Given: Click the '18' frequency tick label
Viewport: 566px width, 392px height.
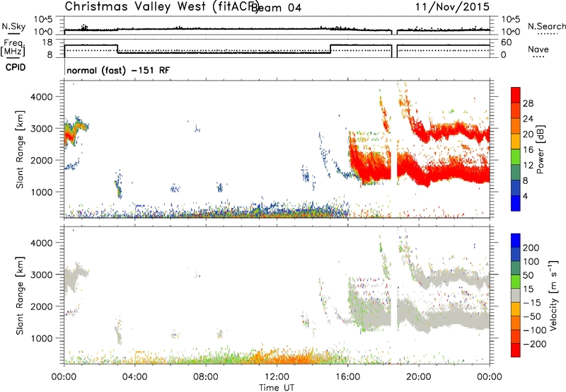Looking at the screenshot, I should (47, 42).
